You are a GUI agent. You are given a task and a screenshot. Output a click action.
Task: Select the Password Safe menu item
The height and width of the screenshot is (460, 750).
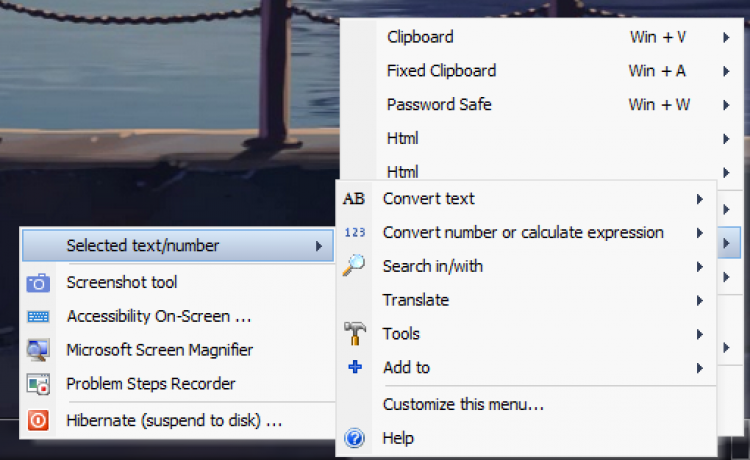click(x=439, y=105)
